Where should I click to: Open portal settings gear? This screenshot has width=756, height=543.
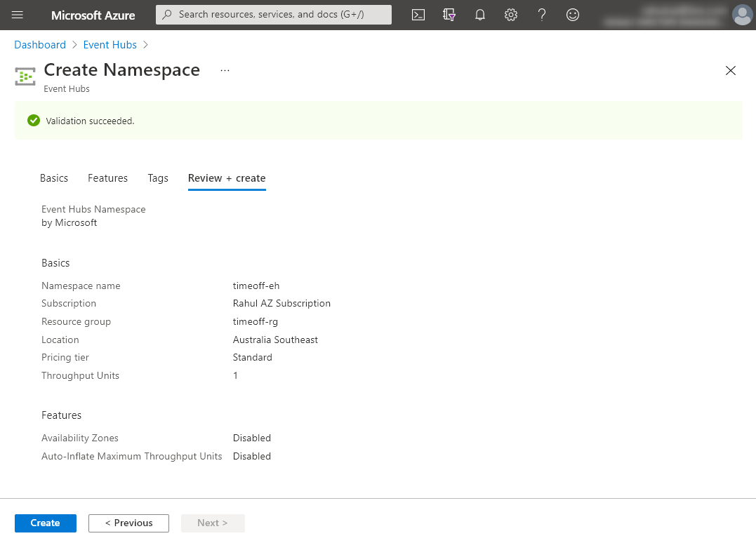click(510, 15)
